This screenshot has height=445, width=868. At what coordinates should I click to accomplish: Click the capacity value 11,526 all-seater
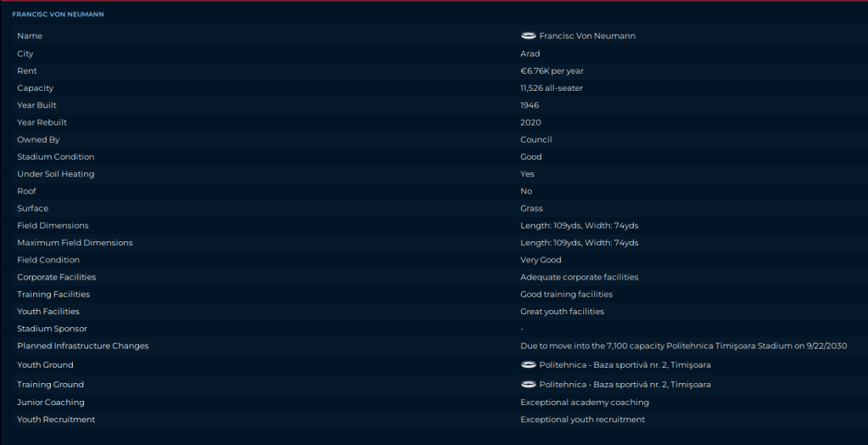pyautogui.click(x=551, y=88)
